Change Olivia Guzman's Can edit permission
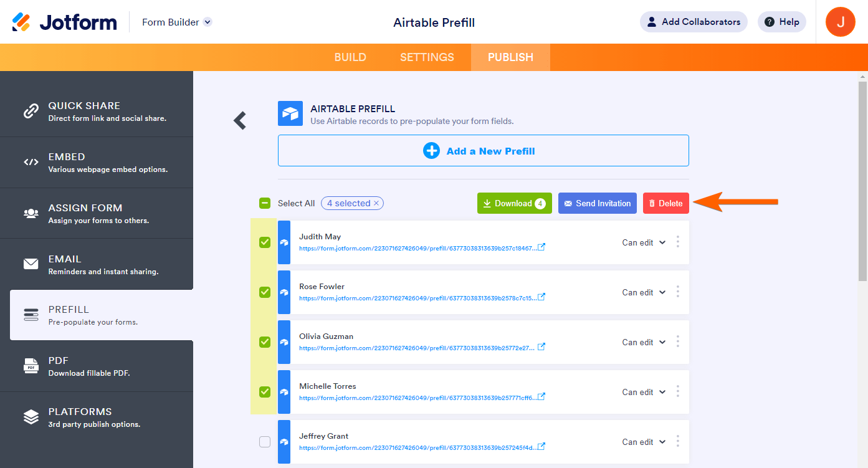Viewport: 868px width, 468px height. 644,342
